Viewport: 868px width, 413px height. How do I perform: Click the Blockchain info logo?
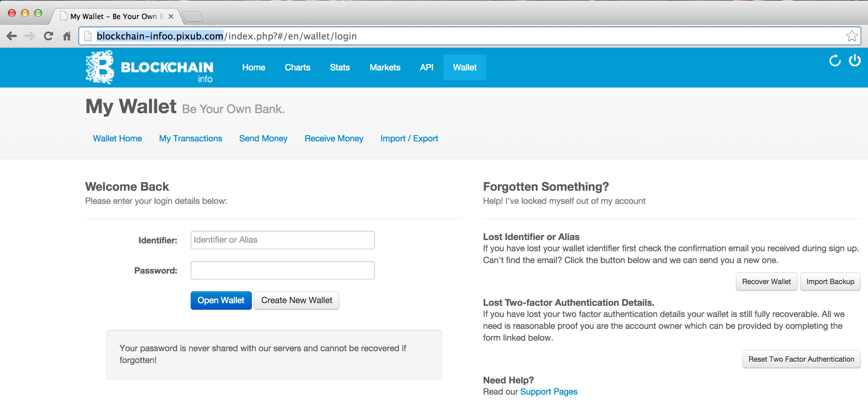point(149,67)
